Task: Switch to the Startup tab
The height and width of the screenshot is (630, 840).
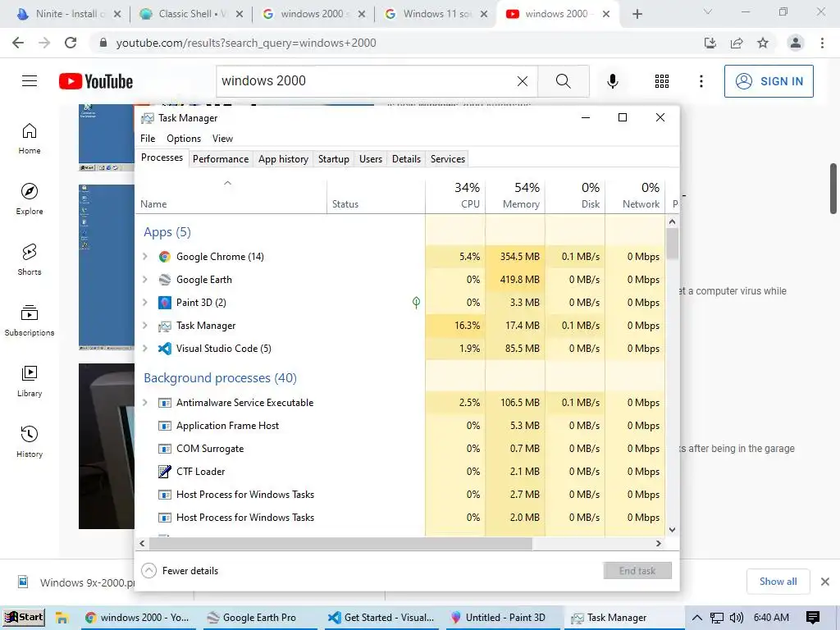Action: pos(334,159)
